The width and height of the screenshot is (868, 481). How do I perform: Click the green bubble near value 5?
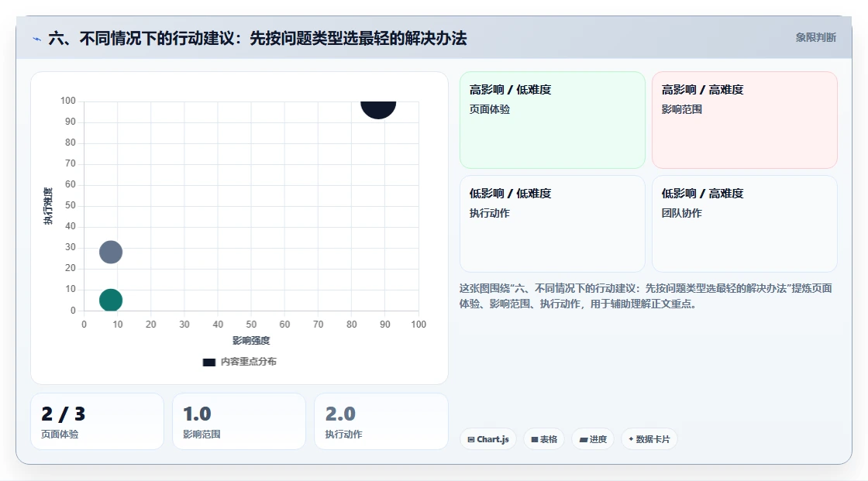pyautogui.click(x=111, y=300)
